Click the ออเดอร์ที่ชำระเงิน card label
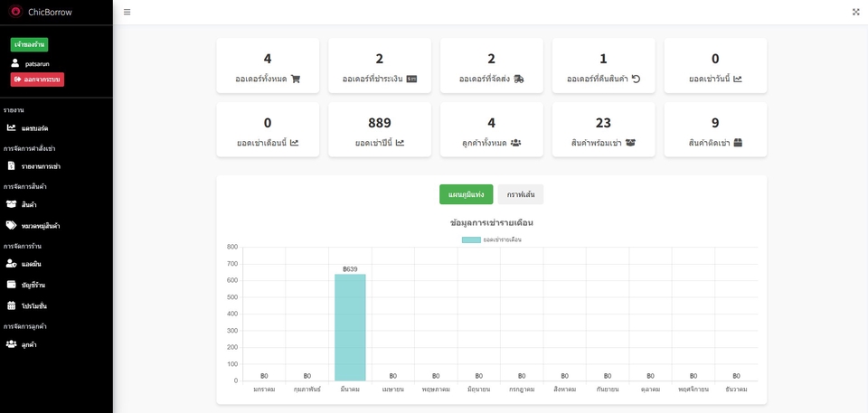 [372, 80]
